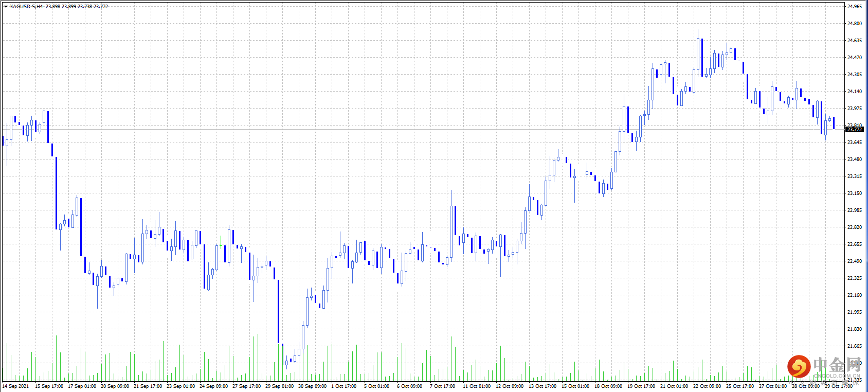Click the small triangle beside XAGUSD-S,H4
This screenshot has width=868, height=392.
(6, 7)
